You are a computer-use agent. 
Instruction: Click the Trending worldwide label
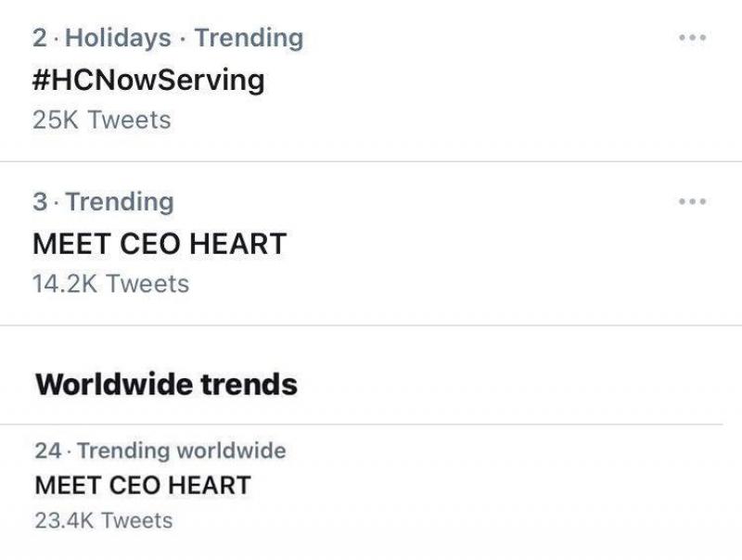point(181,451)
